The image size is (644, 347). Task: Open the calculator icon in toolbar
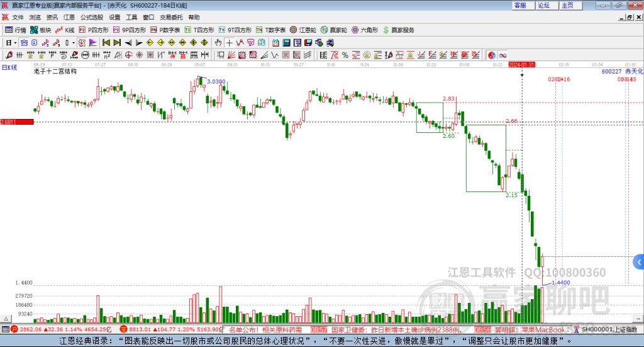(x=286, y=43)
